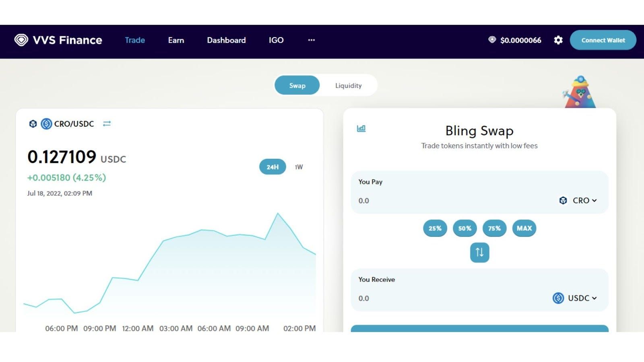Set pay amount to 50%
Image resolution: width=644 pixels, height=362 pixels.
click(465, 228)
